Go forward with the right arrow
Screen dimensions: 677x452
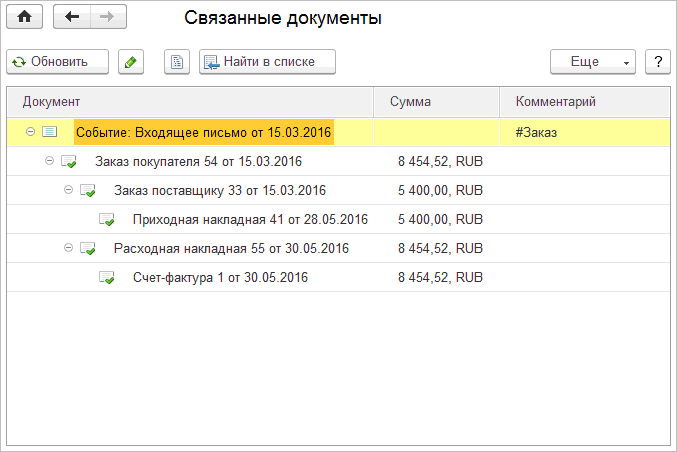pos(108,18)
